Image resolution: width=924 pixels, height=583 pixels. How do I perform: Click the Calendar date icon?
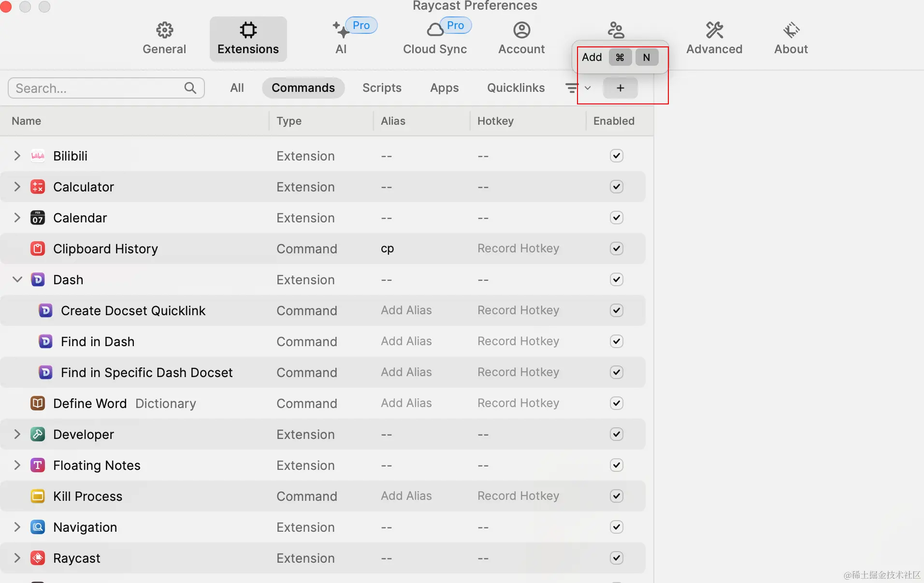[x=38, y=218]
